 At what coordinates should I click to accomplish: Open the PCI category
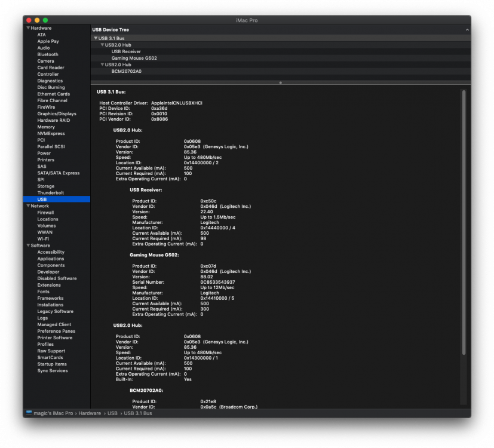click(x=41, y=140)
